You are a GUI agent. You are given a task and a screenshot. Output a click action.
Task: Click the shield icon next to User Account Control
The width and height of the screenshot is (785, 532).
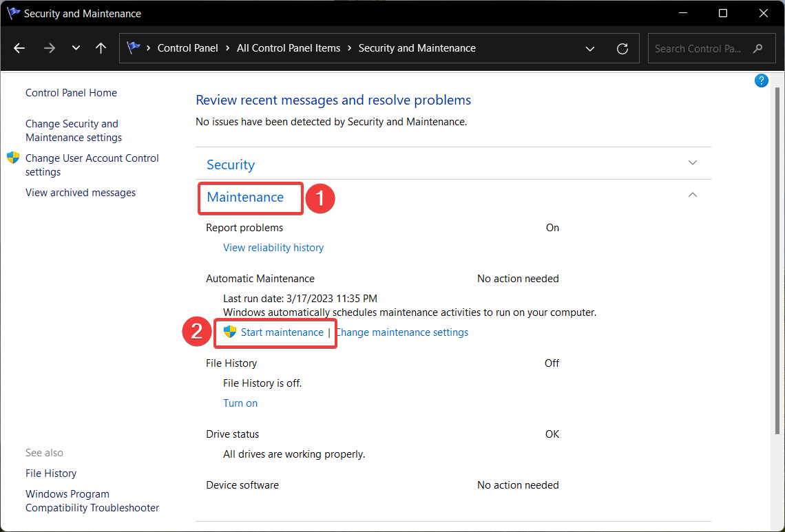(12, 158)
